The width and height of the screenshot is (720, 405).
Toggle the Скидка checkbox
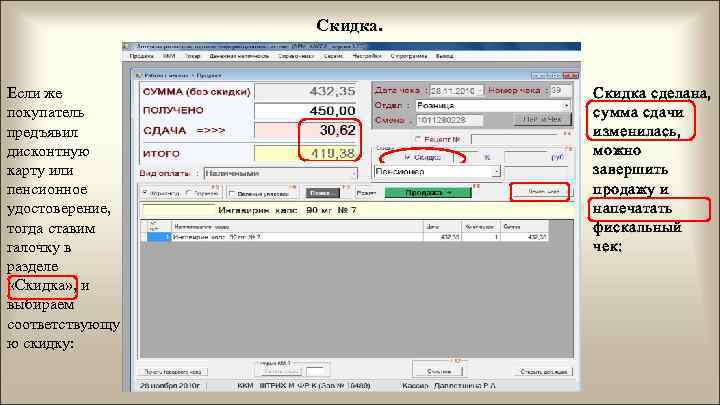pos(407,157)
